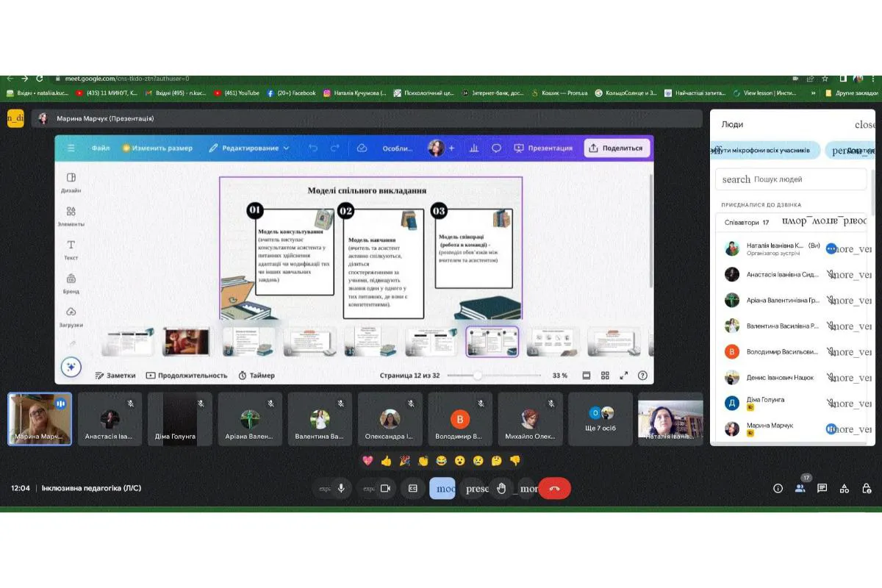Click the redo arrow in Canva toolbar
This screenshot has height=588, width=882.
point(334,148)
